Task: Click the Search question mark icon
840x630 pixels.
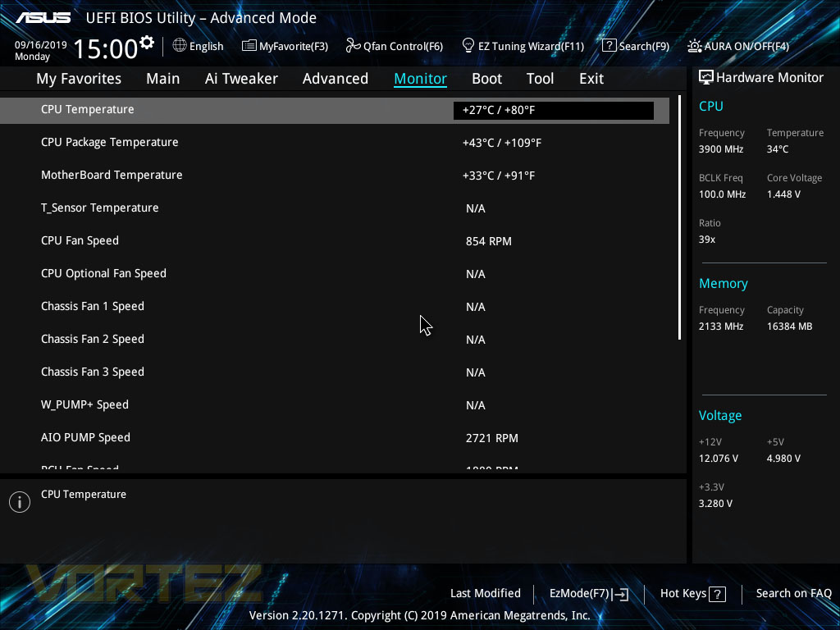Action: [x=609, y=46]
